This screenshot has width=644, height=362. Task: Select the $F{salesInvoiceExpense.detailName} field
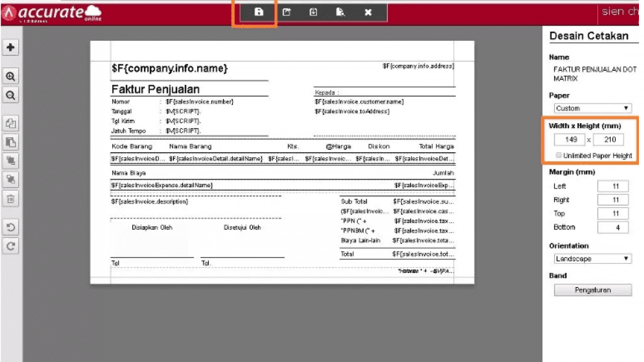click(x=162, y=186)
